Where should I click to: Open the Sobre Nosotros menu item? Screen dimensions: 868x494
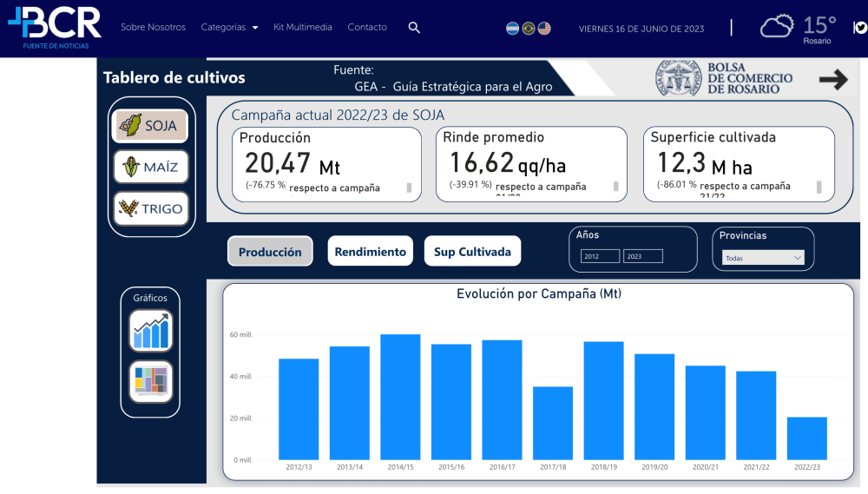point(153,28)
